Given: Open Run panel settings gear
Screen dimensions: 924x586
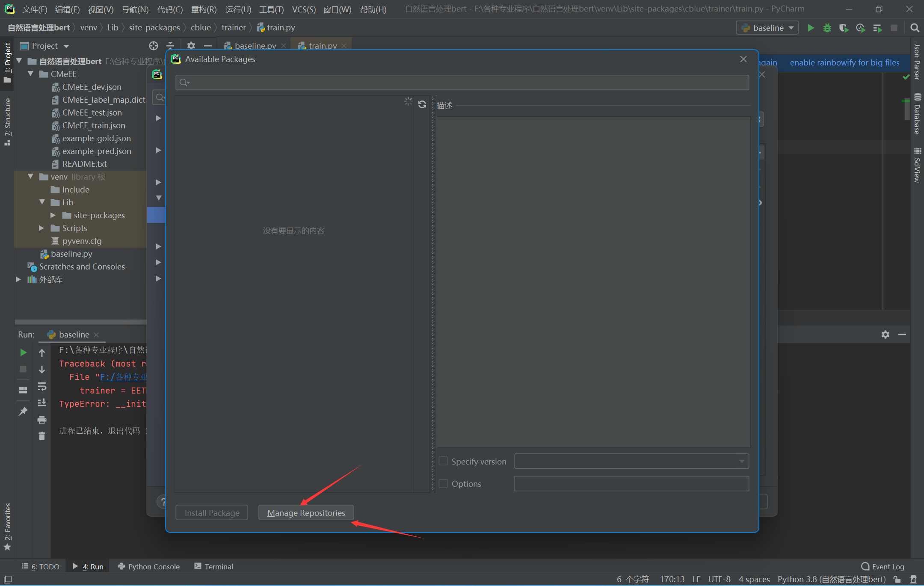Looking at the screenshot, I should (x=885, y=334).
